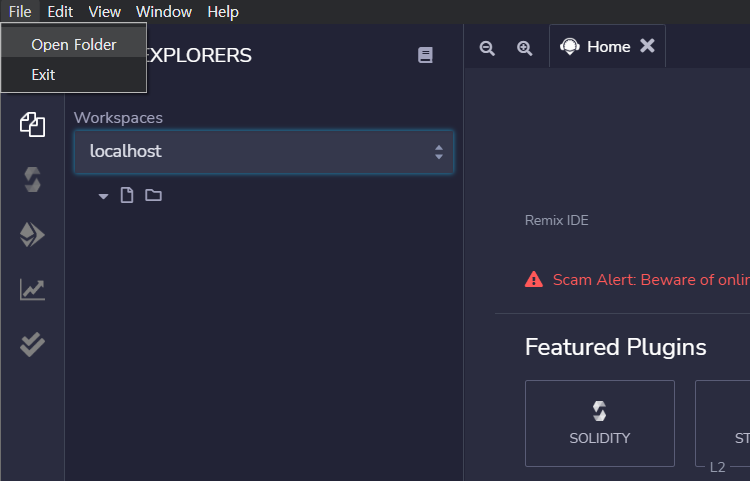Choose Open Folder from File menu

[74, 44]
